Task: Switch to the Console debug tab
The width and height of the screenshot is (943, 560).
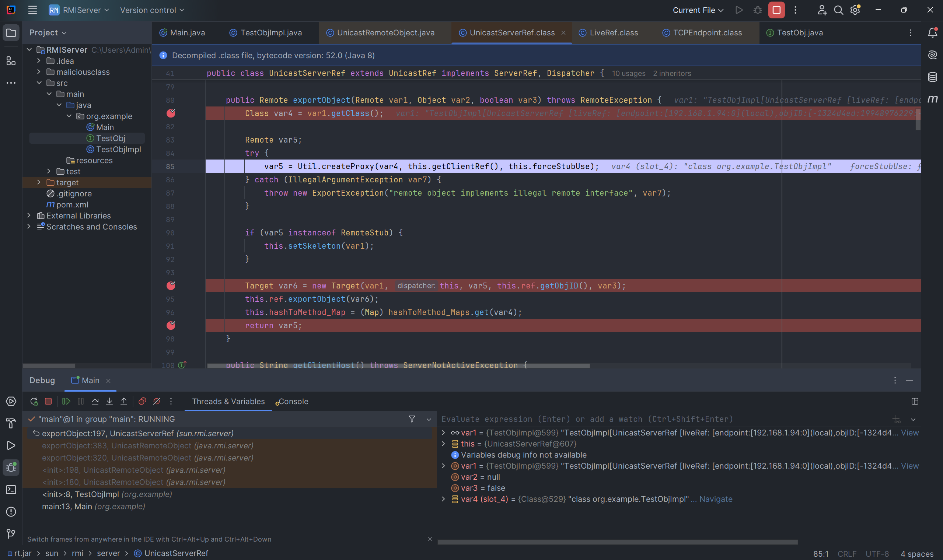Action: point(292,402)
